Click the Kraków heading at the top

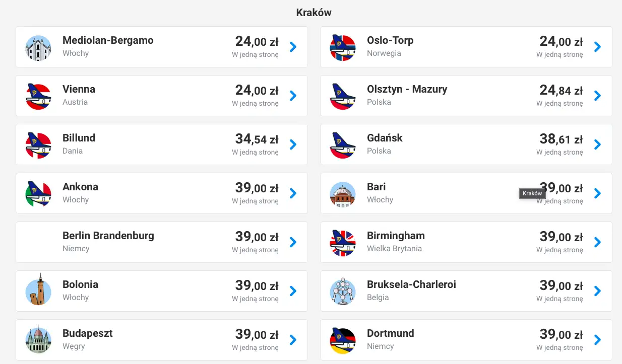pos(314,13)
